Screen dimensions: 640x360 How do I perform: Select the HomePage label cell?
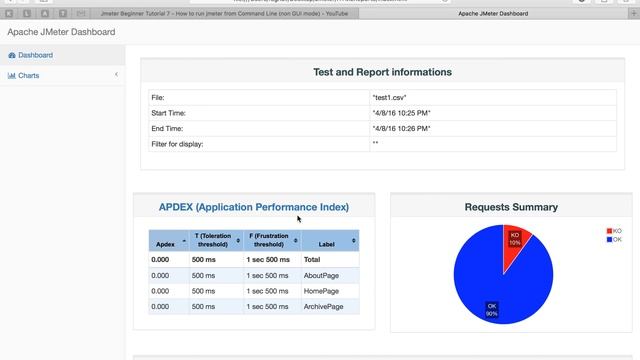pyautogui.click(x=330, y=291)
